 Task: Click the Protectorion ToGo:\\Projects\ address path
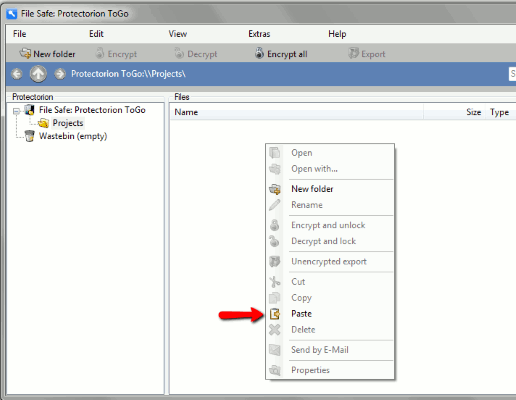click(128, 74)
